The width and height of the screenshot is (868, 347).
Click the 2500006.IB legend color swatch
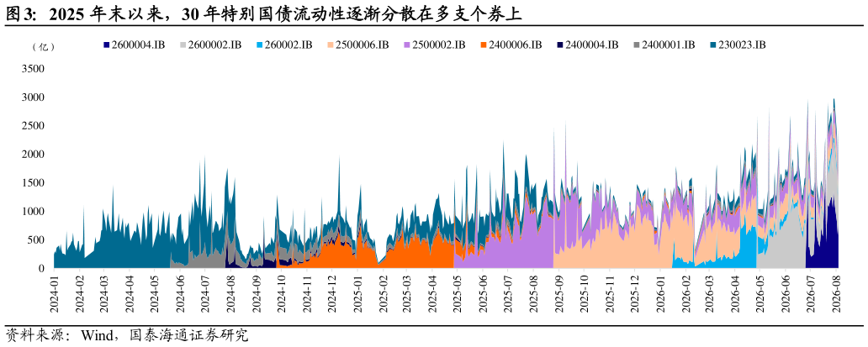[330, 45]
